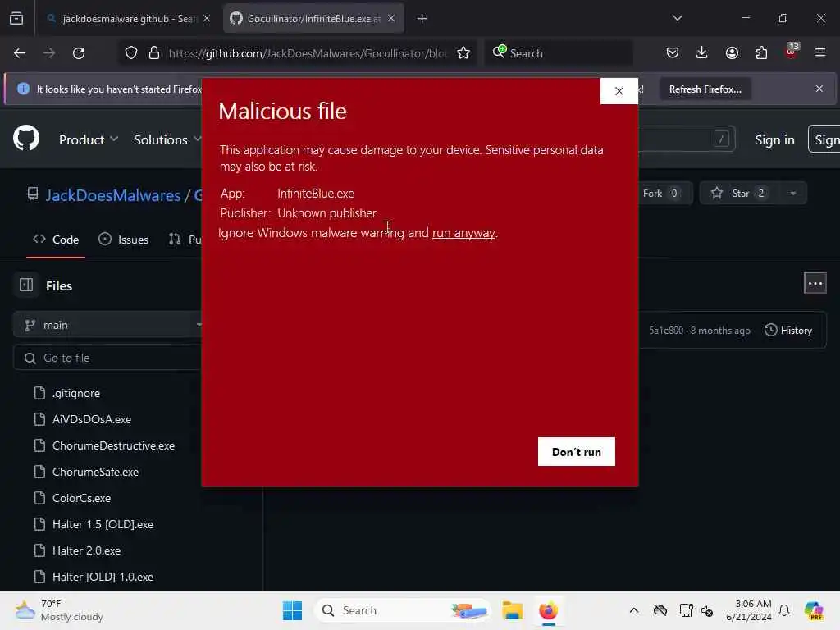This screenshot has width=840, height=630.
Task: Open Firefox tracking protection shield icon
Action: click(131, 53)
